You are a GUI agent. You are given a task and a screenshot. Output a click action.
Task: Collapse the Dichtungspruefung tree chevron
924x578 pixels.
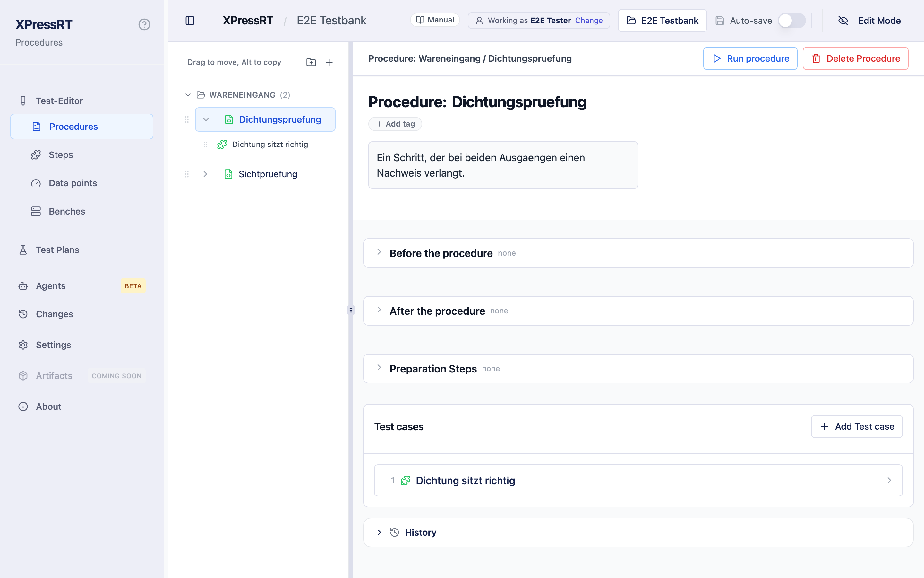click(x=206, y=120)
